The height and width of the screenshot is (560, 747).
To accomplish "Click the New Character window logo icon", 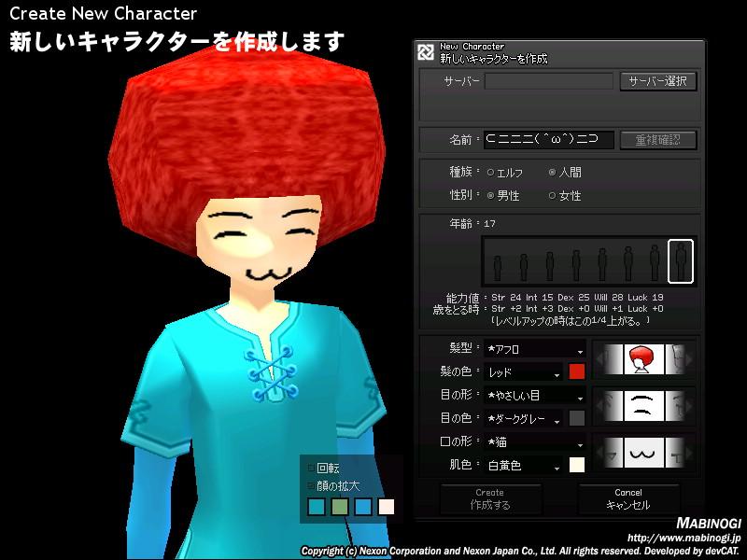I will pos(426,52).
